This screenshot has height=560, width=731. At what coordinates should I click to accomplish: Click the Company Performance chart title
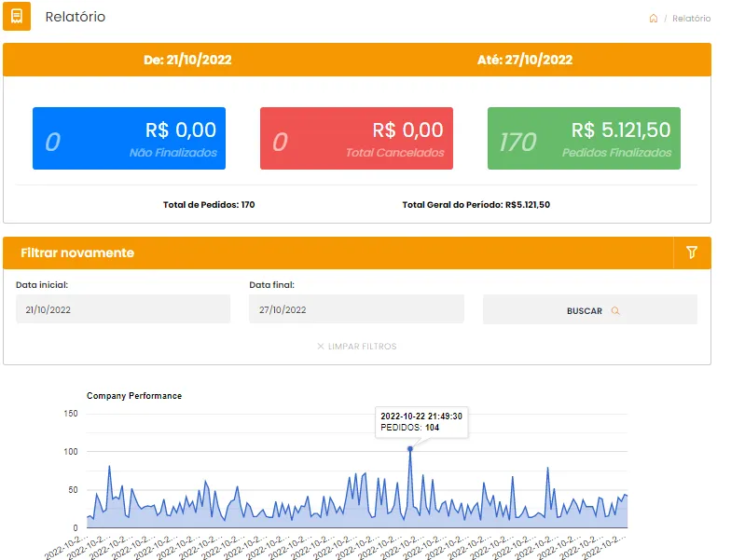(134, 396)
